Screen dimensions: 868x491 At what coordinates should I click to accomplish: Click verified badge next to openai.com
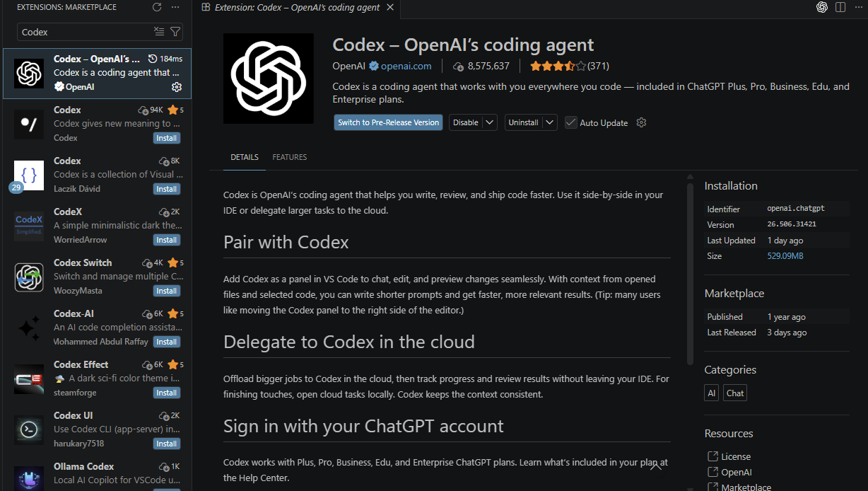pos(374,66)
